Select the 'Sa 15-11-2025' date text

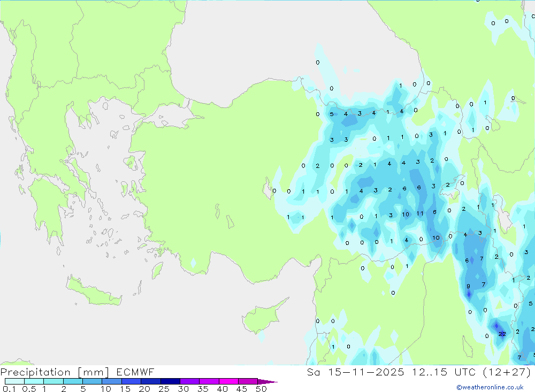pos(356,372)
